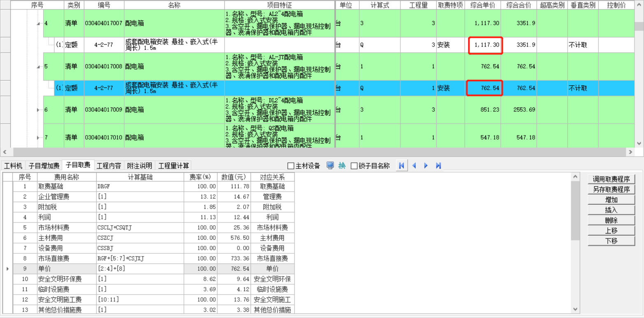The height and width of the screenshot is (318, 644).
Task: Click the 对应关系 column header
Action: pos(272,177)
